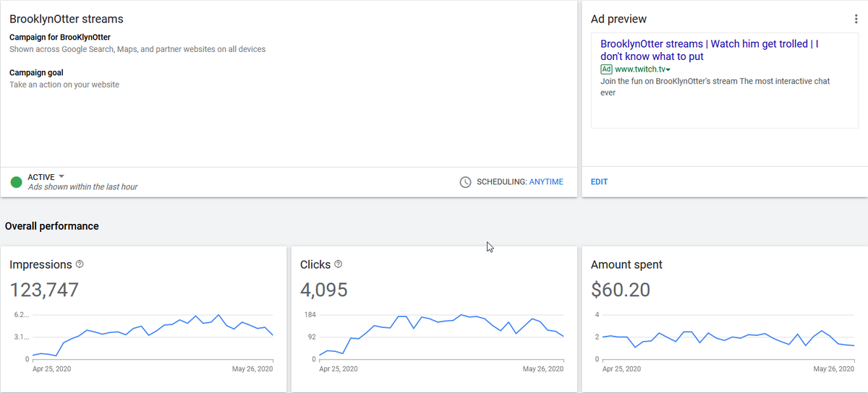Expand the ACTIVE status dropdown arrow

tap(61, 177)
